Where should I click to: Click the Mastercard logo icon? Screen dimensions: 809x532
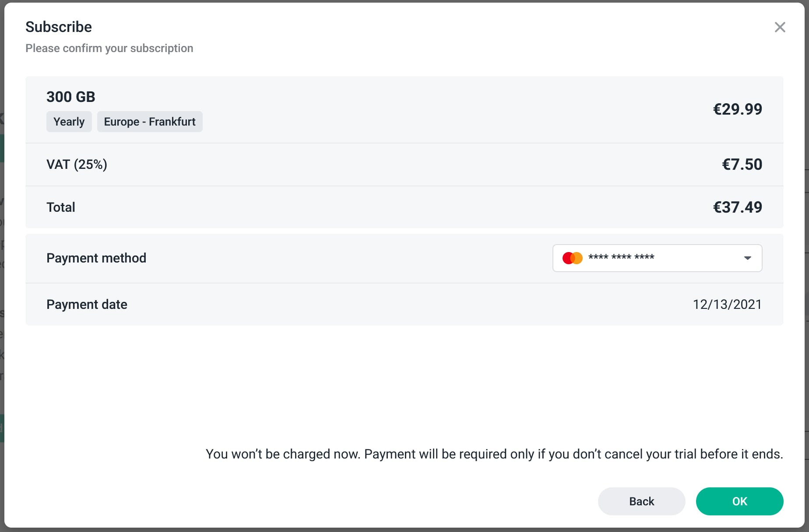(572, 258)
